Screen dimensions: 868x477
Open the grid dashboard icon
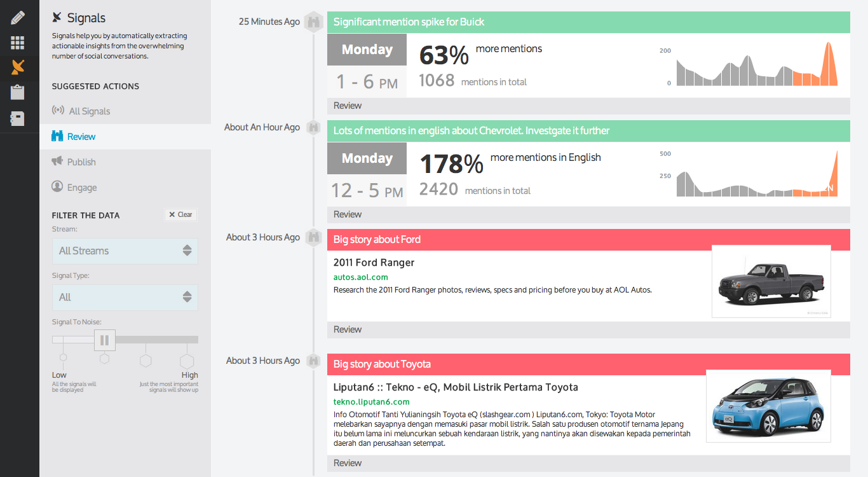18,43
